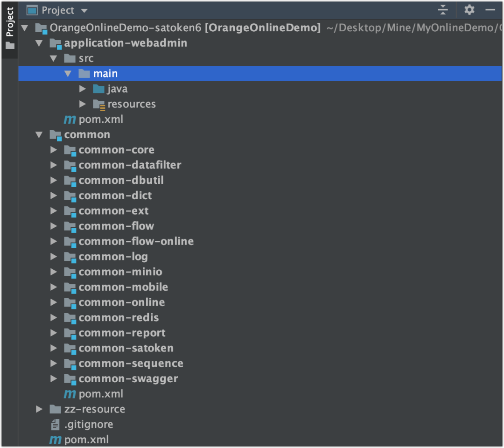The image size is (504, 448).
Task: Expand the common-datafilter module
Action: tap(53, 165)
